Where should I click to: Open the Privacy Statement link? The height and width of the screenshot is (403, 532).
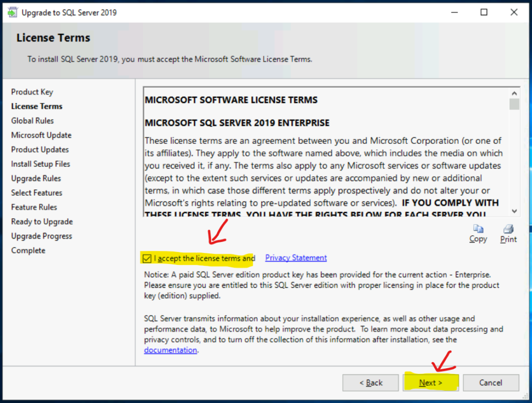tap(296, 258)
